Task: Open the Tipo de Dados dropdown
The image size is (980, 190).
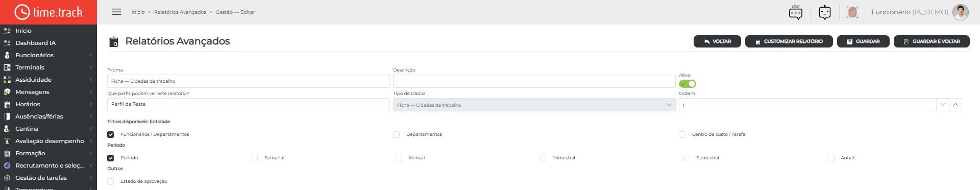Action: click(x=534, y=105)
